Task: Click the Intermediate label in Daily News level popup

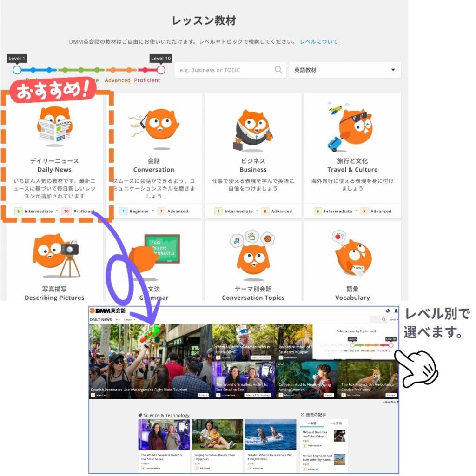Action: (350, 350)
